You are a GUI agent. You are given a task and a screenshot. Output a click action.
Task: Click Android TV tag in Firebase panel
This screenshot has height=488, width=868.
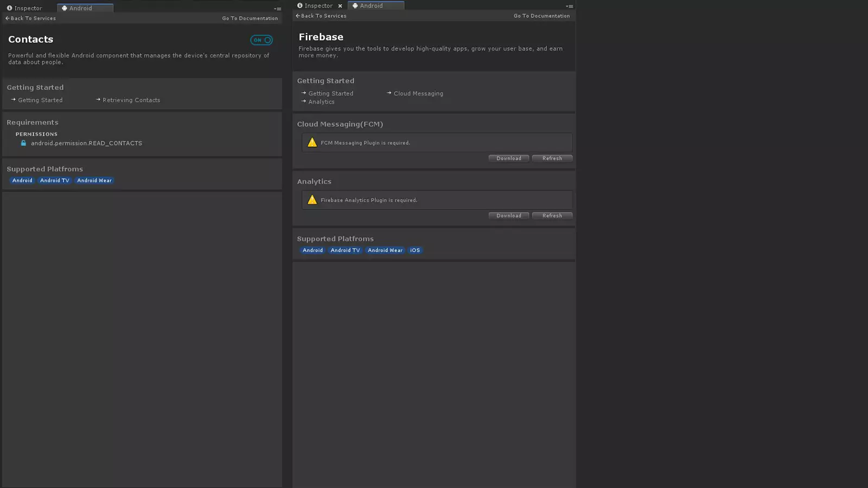345,251
